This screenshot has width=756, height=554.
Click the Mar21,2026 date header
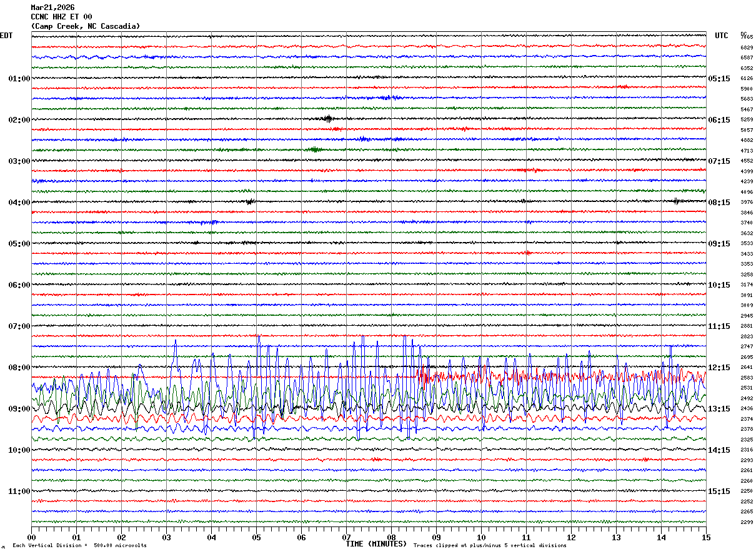[x=52, y=8]
